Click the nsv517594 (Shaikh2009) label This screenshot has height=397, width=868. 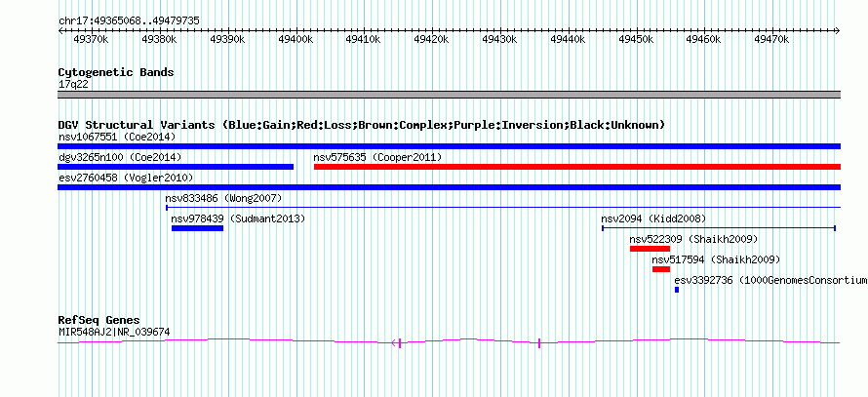click(716, 259)
